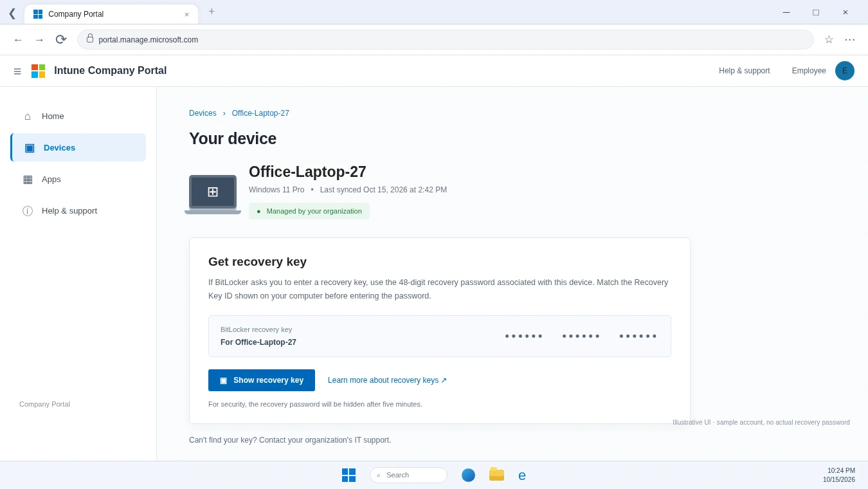Click the Intune Company Portal title

coord(111,71)
